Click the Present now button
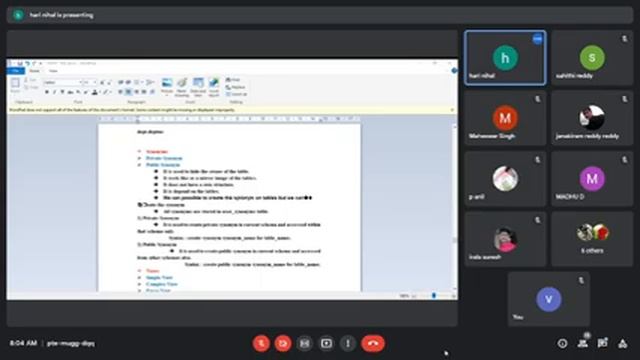The width and height of the screenshot is (640, 360). 326,343
